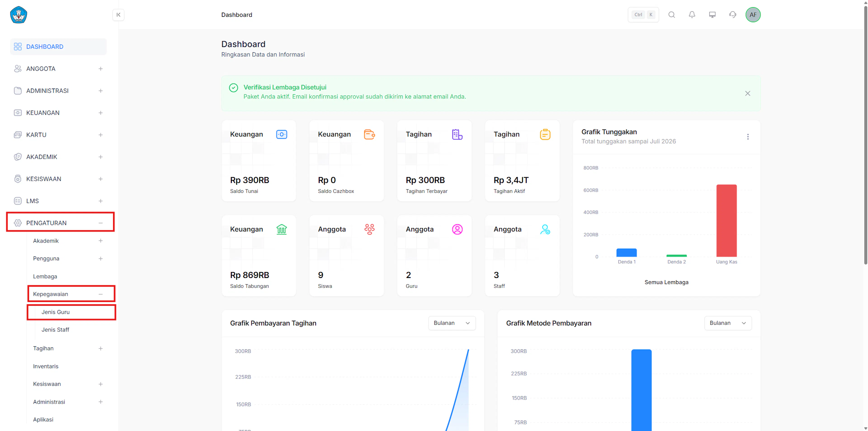Open Bulanan dropdown for Grafik Metode Pembayaran

(x=728, y=323)
